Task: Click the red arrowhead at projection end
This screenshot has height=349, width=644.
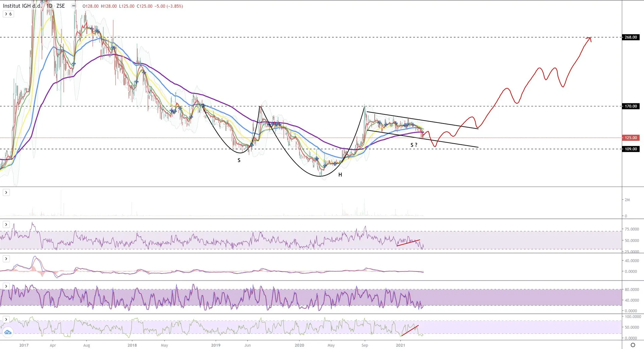Action: 590,38
